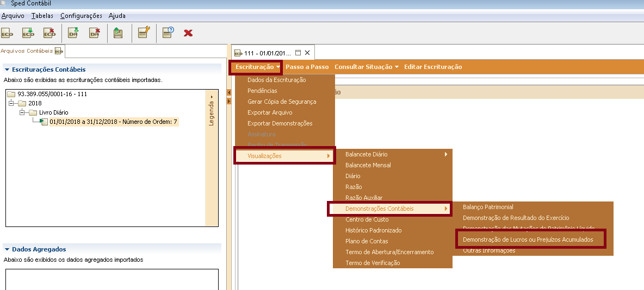The height and width of the screenshot is (290, 644).
Task: Collapse the 2018 tree node
Action: tap(11, 103)
